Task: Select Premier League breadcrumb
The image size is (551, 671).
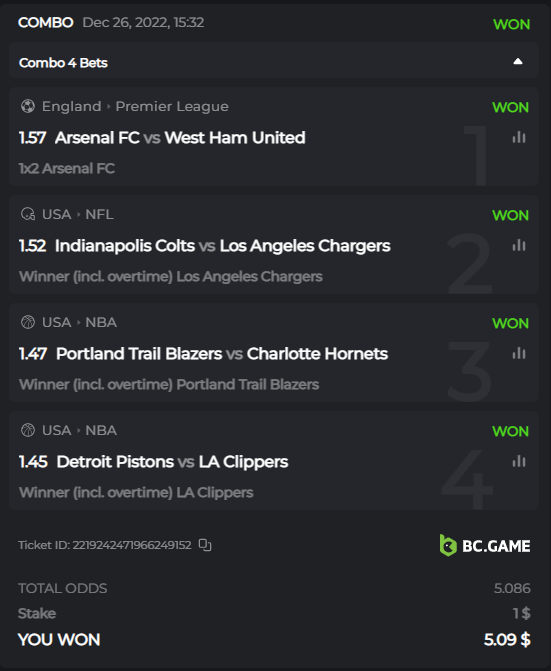Action: click(172, 107)
